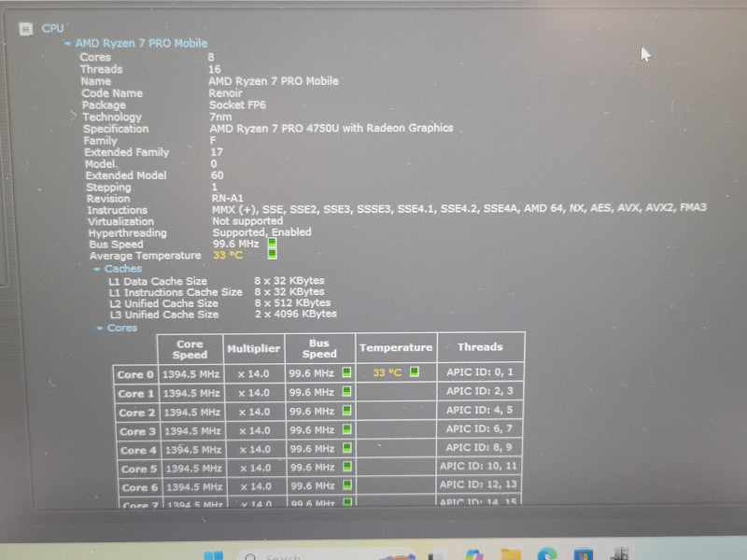Collapse the Caches section
This screenshot has width=747, height=560.
click(97, 269)
